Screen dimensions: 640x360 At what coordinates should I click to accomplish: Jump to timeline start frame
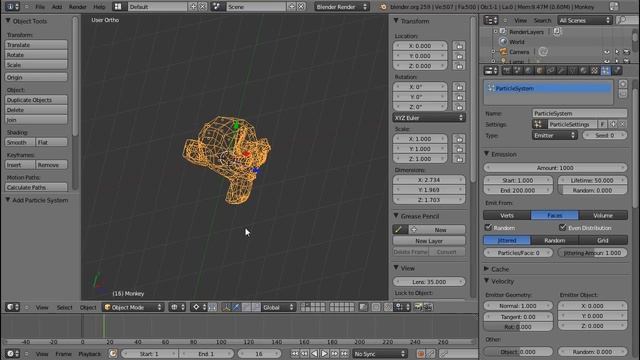pos(295,354)
